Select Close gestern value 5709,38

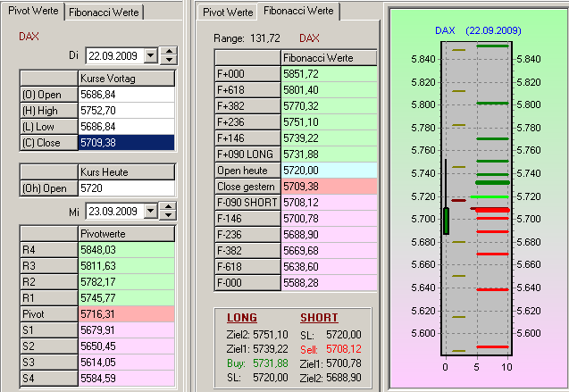[x=329, y=186]
